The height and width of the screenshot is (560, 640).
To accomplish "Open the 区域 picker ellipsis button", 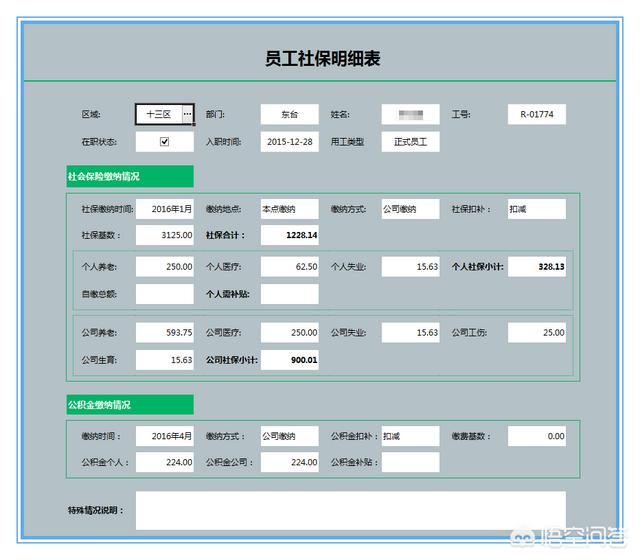I will click(x=187, y=114).
